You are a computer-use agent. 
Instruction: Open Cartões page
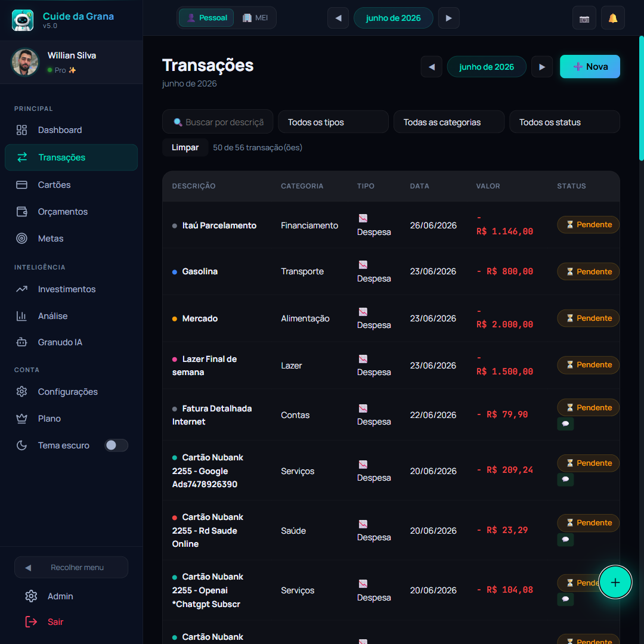[x=71, y=185]
